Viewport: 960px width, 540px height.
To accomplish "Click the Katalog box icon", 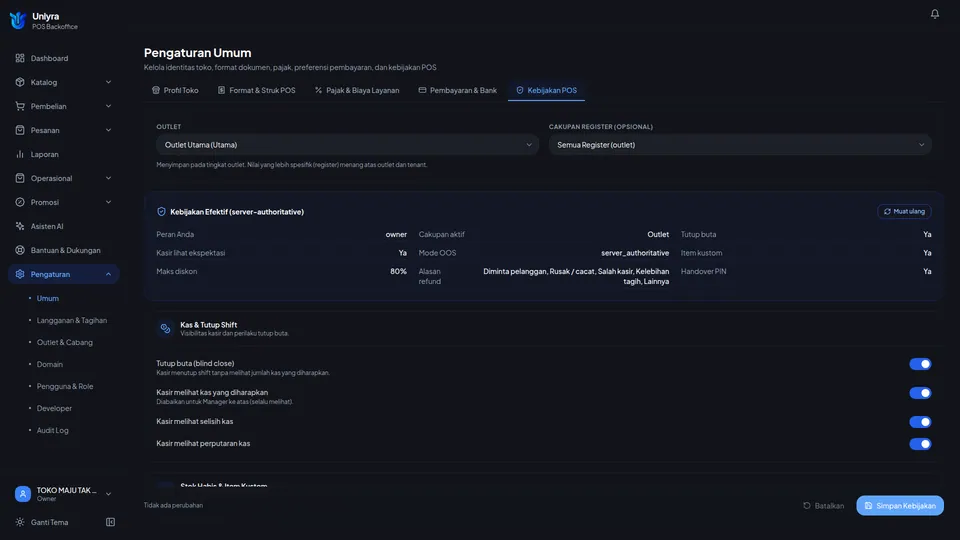I will [x=20, y=82].
